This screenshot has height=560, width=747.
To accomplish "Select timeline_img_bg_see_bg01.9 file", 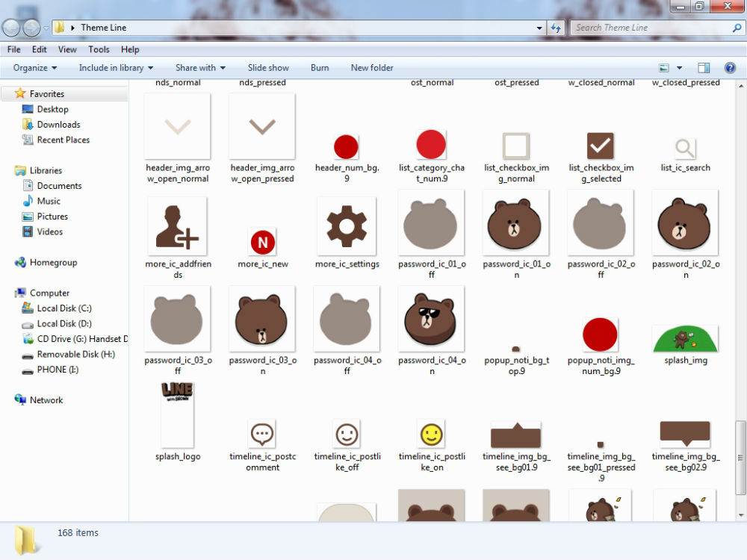I will (516, 435).
